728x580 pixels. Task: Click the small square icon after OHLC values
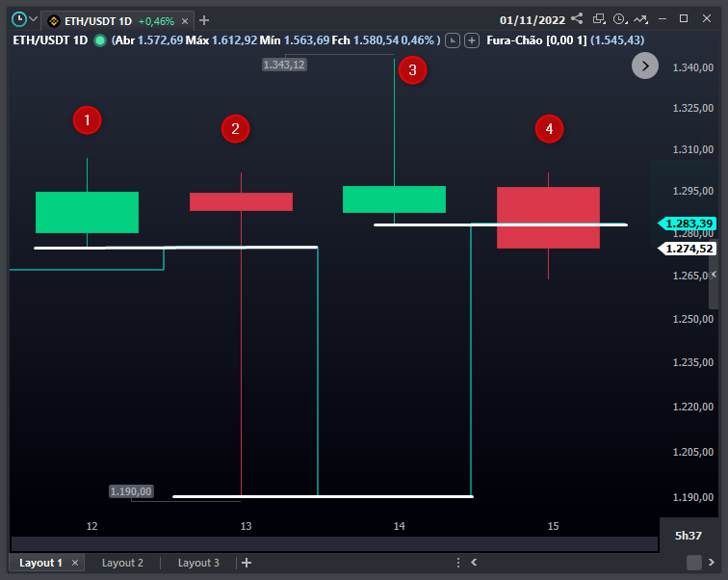pos(453,40)
